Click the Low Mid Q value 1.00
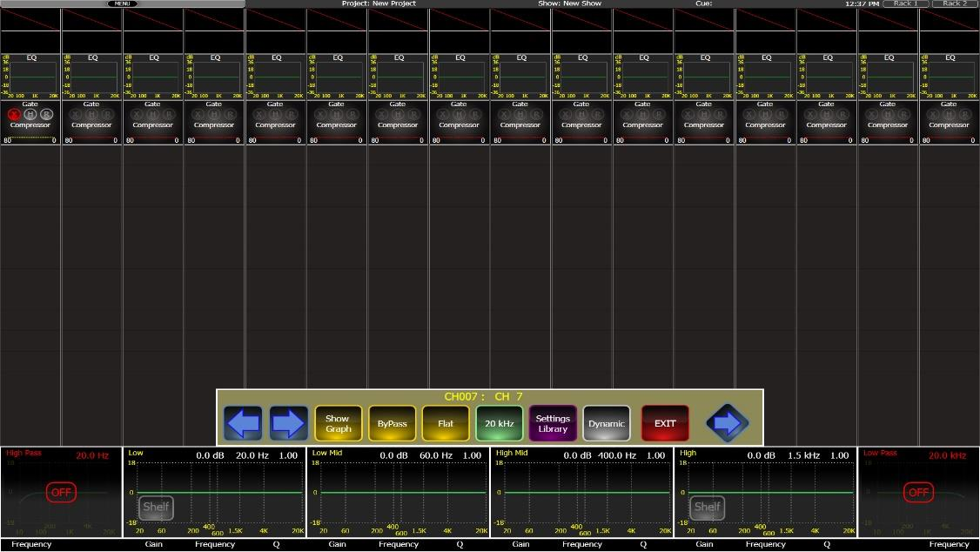This screenshot has height=552, width=980. (472, 455)
